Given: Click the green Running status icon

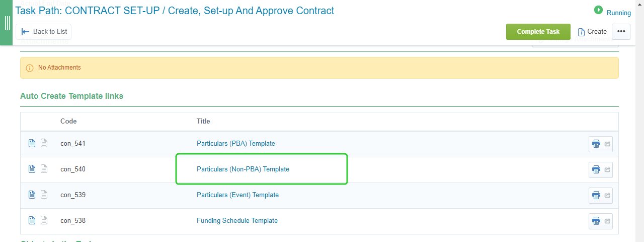Looking at the screenshot, I should coord(598,10).
